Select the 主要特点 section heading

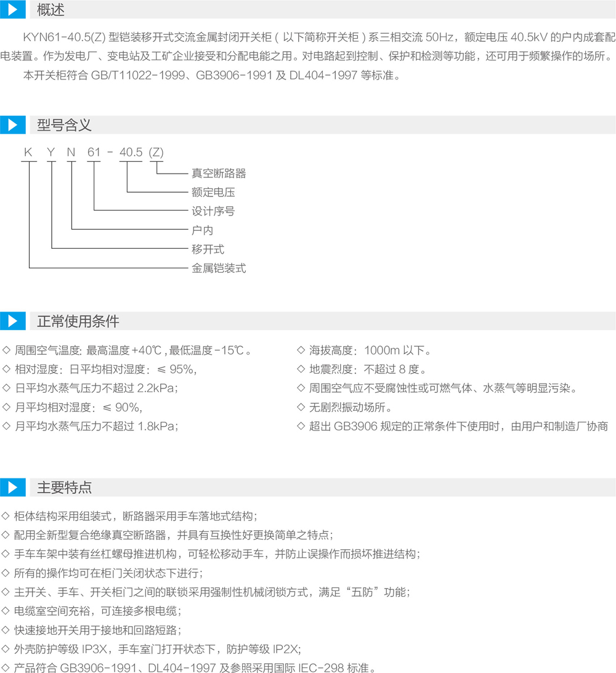pos(64,487)
